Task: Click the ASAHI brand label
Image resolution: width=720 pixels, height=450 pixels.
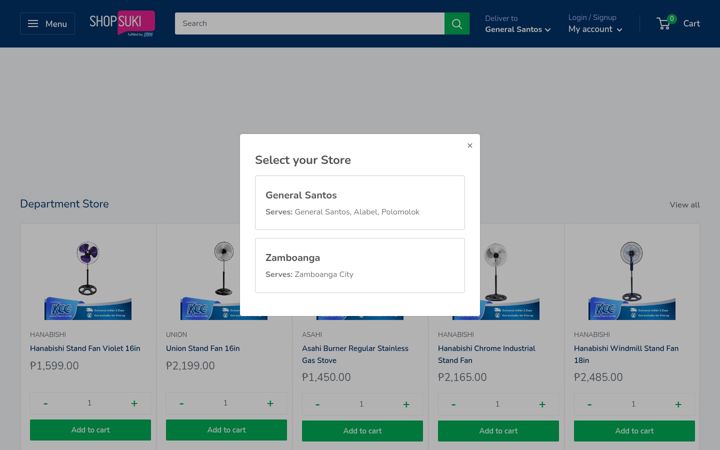Action: [x=312, y=335]
